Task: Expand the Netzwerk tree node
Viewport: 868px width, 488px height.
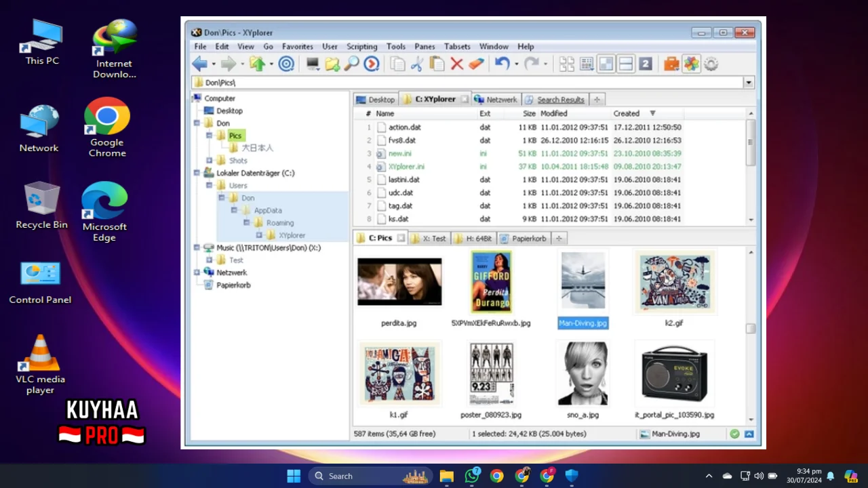Action: [x=197, y=272]
